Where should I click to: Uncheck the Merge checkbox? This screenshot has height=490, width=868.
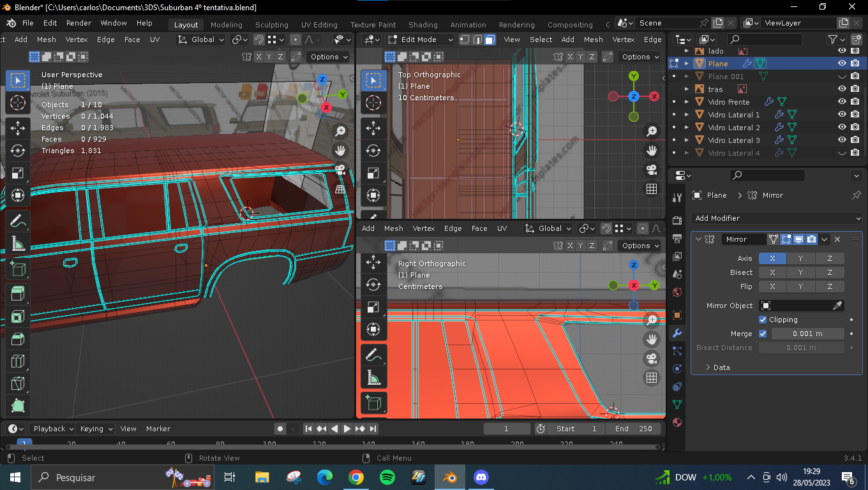click(763, 334)
